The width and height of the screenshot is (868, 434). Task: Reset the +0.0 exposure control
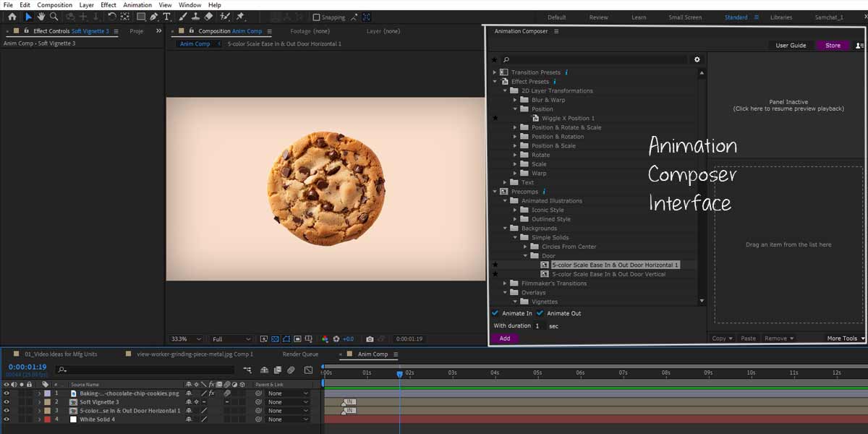pos(336,339)
